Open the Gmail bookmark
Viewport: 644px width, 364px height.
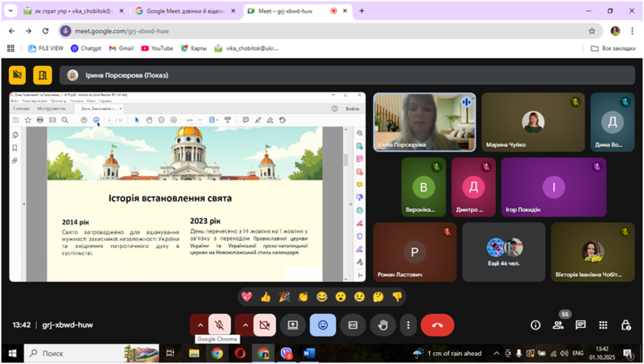pyautogui.click(x=120, y=48)
